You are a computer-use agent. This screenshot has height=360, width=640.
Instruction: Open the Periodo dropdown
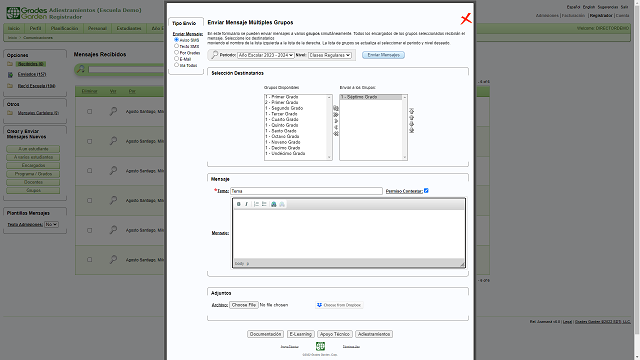266,55
